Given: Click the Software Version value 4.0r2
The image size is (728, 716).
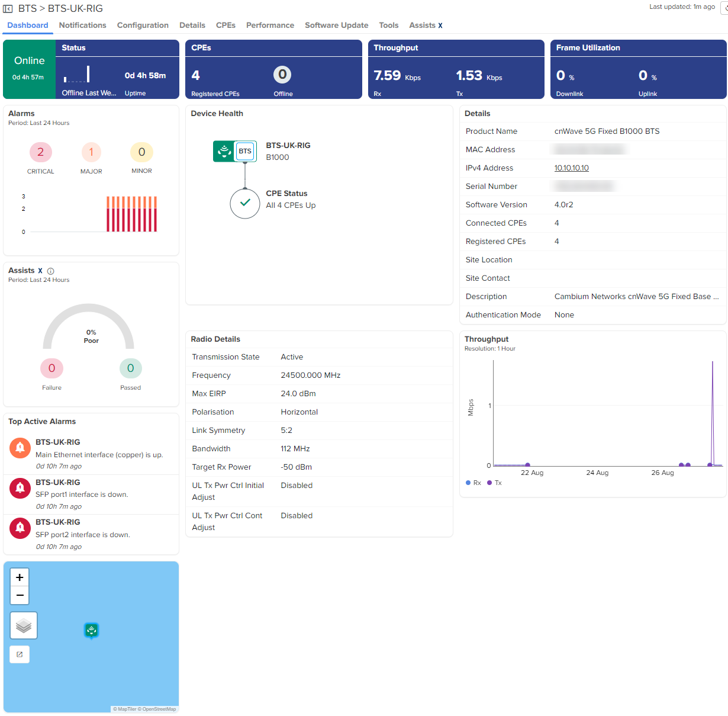Looking at the screenshot, I should tap(564, 205).
